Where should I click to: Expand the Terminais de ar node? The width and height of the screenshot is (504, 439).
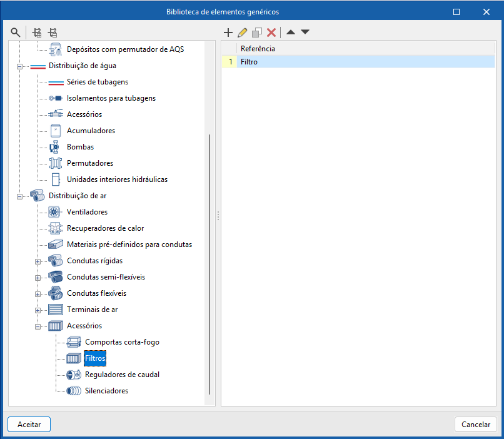[38, 310]
